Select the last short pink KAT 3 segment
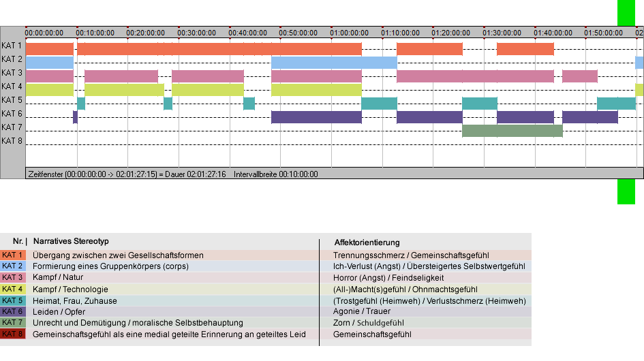 tap(580, 76)
